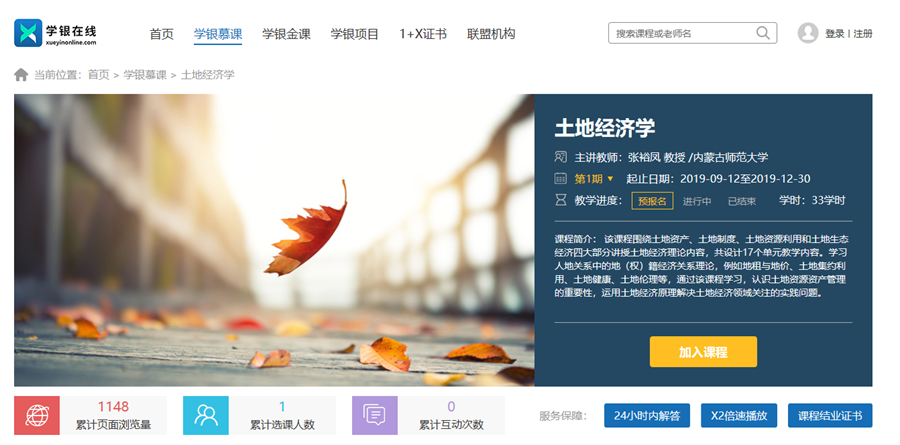
Task: Open the 1+X证书 nav tab
Action: (x=423, y=34)
